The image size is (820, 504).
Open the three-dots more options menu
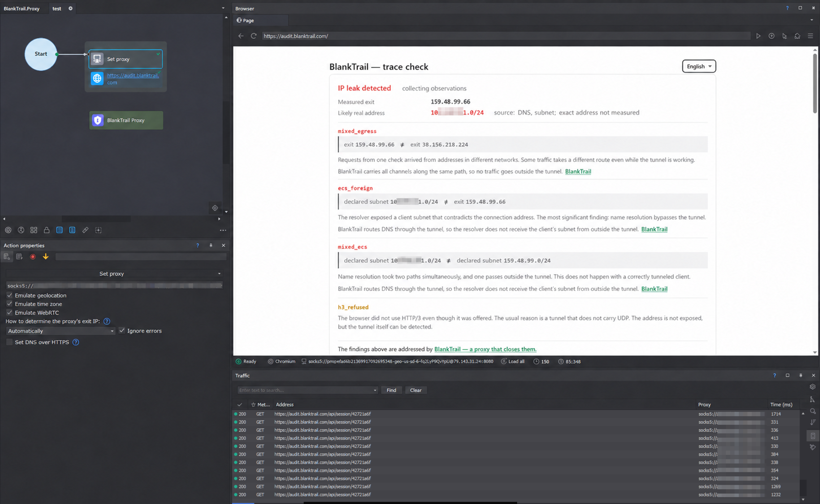(223, 230)
